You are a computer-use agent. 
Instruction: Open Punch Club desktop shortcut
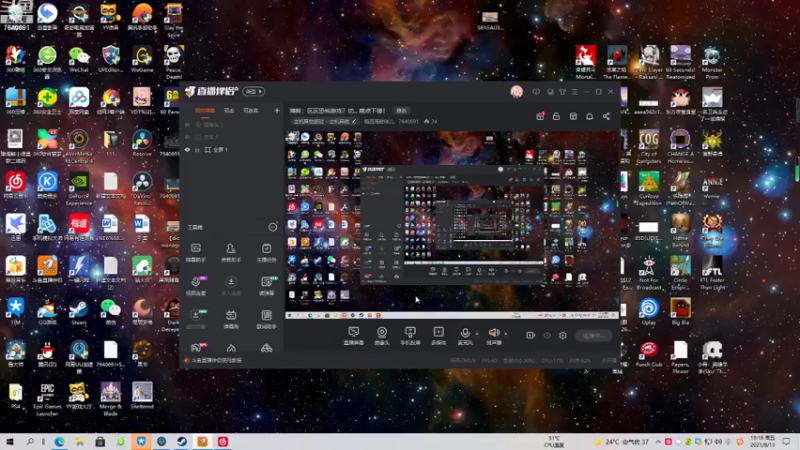click(x=649, y=355)
